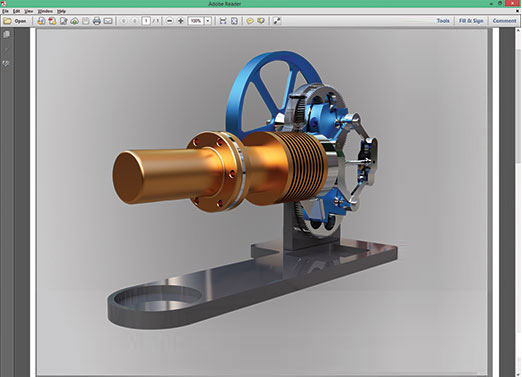Go to next page arrow
The height and width of the screenshot is (377, 522).
[x=135, y=21]
